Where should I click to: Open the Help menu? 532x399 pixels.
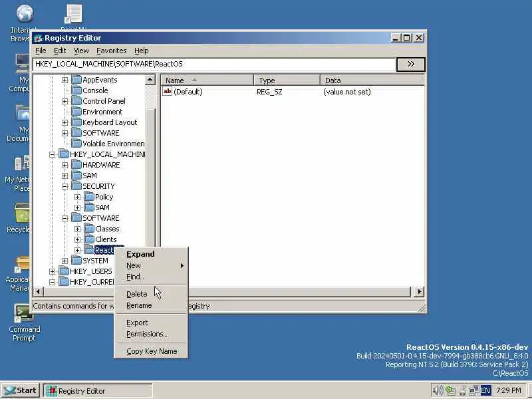141,51
